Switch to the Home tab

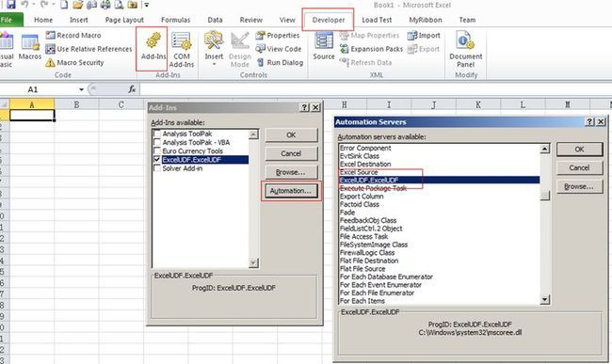coord(43,20)
